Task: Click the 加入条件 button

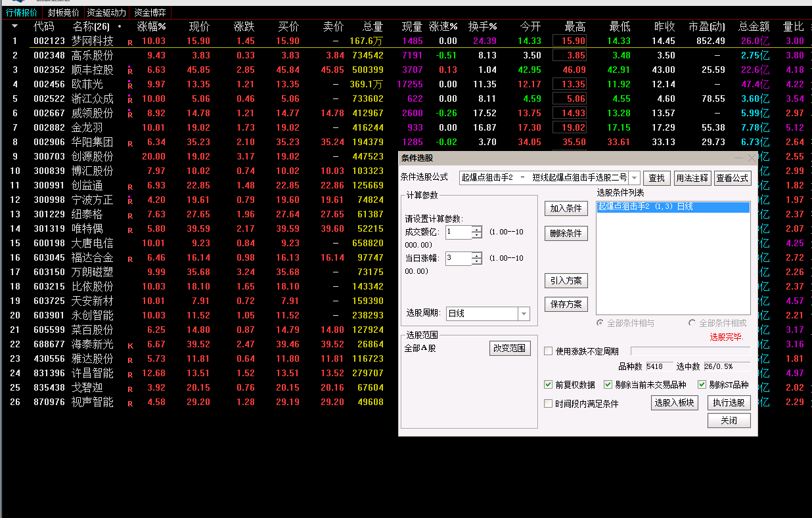Action: coord(566,208)
